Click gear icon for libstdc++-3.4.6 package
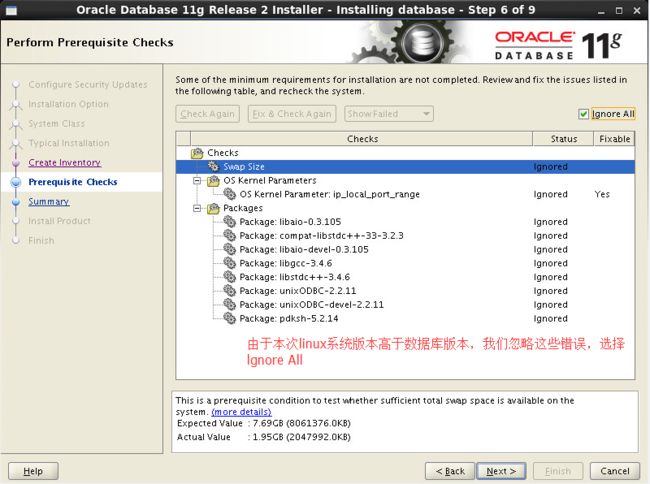 point(229,277)
